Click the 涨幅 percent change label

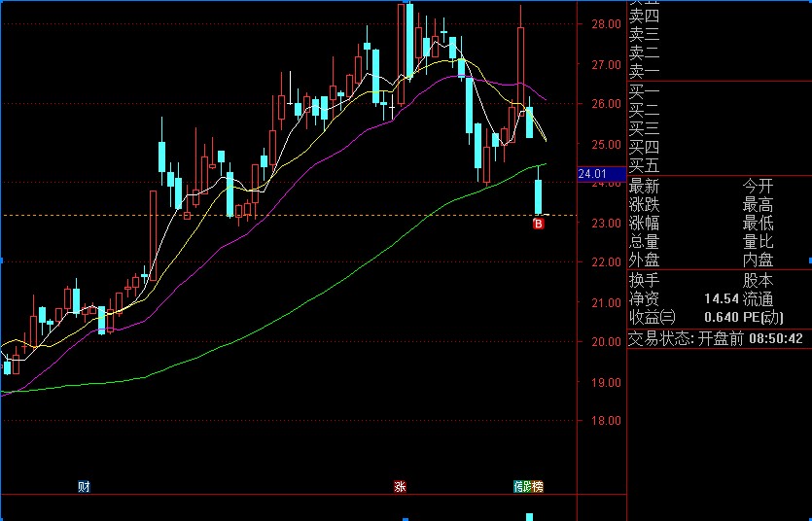[644, 223]
